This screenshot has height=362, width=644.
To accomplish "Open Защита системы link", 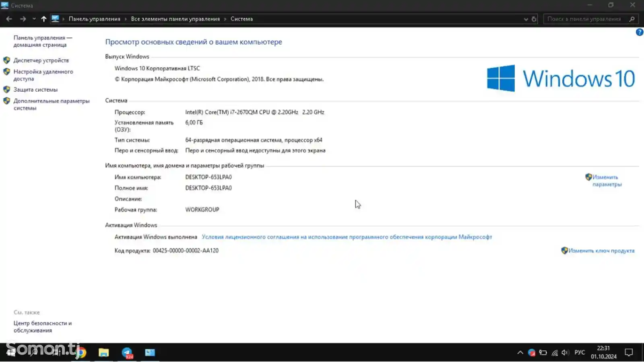I will coord(35,90).
